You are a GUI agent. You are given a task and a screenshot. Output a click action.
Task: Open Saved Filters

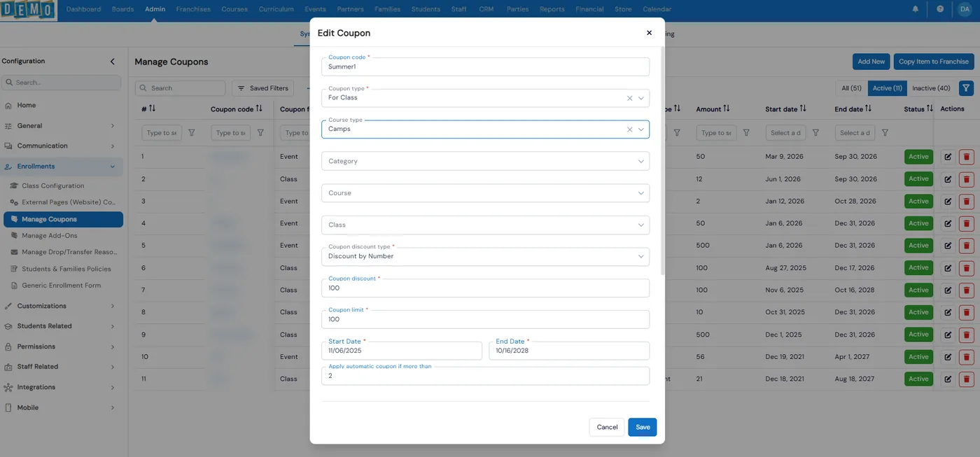262,88
